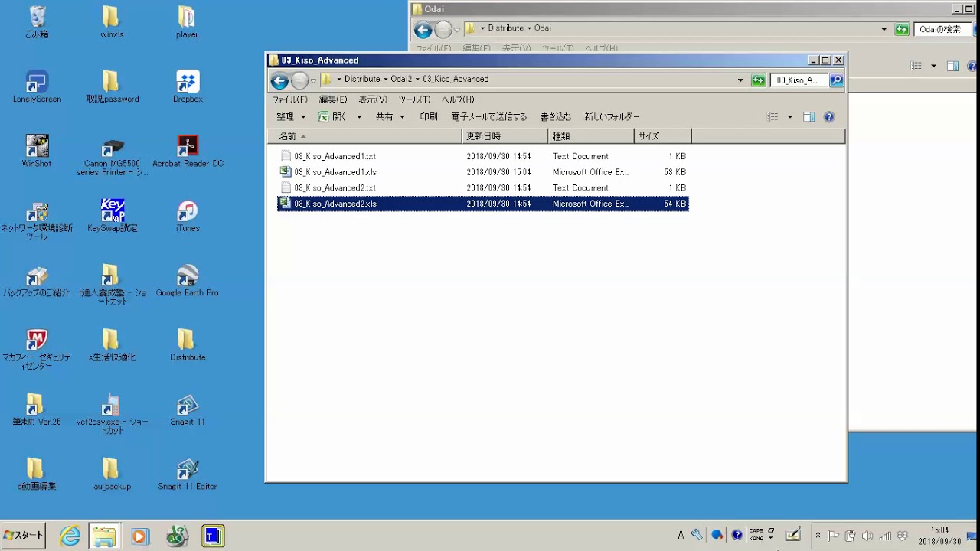Open the ファイル(F) menu
This screenshot has width=980, height=551.
[289, 99]
